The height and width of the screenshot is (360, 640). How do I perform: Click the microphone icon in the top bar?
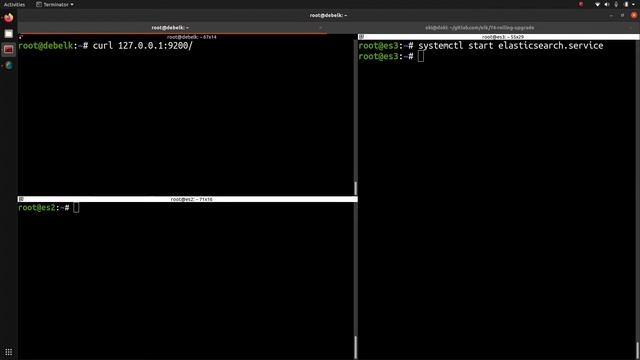pyautogui.click(x=616, y=4)
